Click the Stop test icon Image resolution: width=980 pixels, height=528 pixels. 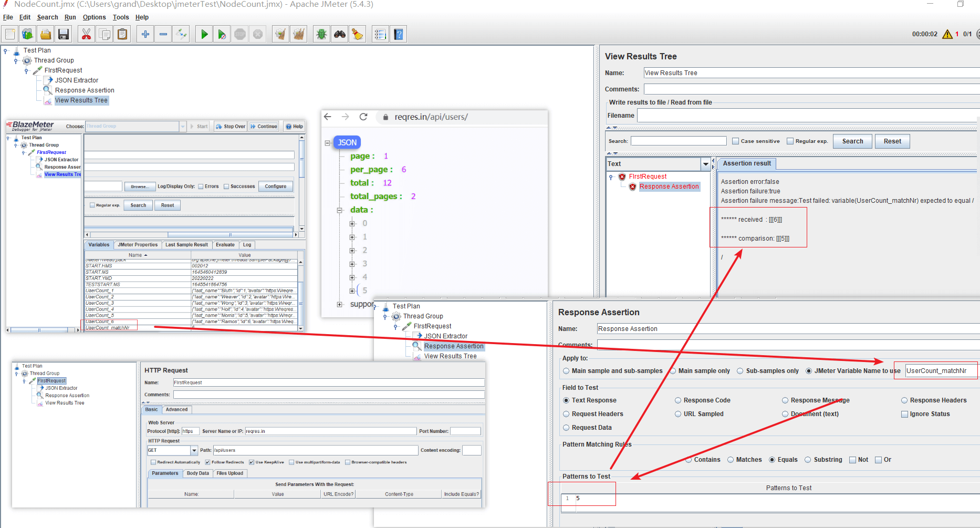[240, 35]
